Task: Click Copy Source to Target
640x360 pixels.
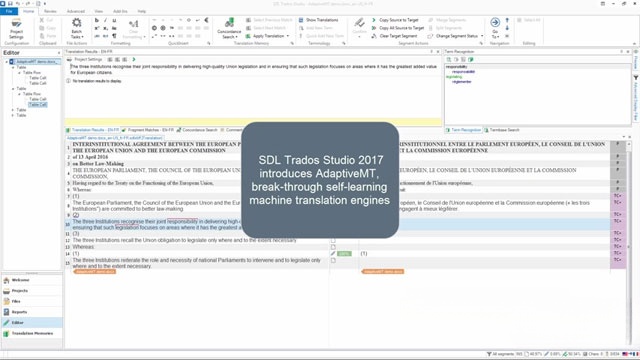Action: (395, 20)
